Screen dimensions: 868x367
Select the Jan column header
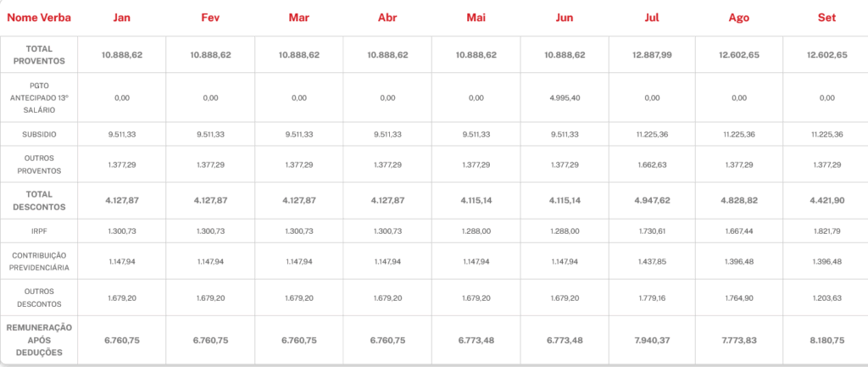122,18
